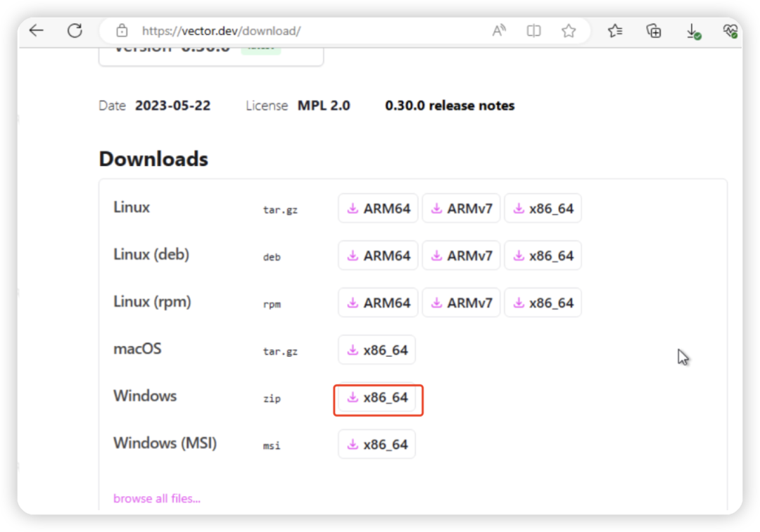Download macOS tar.gz x86_64 build
Image resolution: width=760 pixels, height=532 pixels.
pos(376,350)
